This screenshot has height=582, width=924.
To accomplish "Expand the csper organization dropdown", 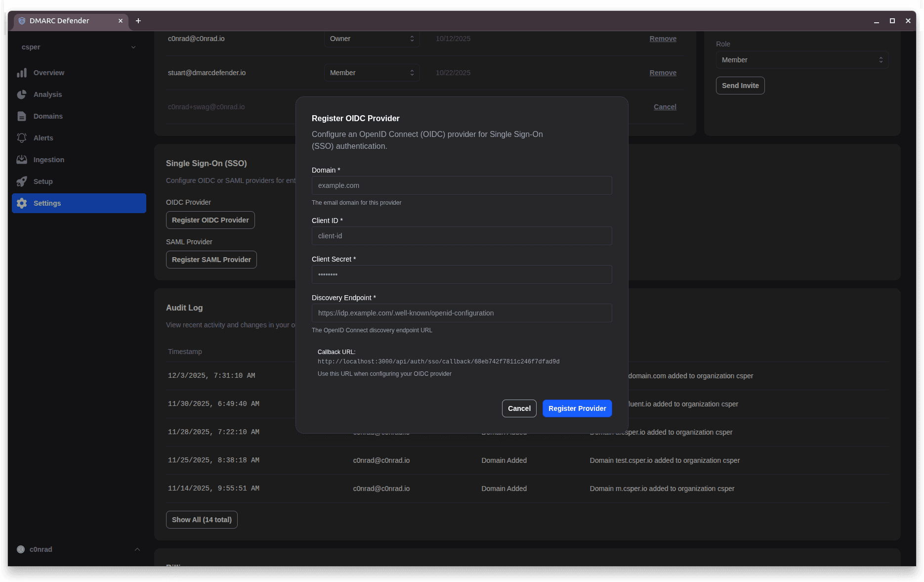I will pos(133,47).
